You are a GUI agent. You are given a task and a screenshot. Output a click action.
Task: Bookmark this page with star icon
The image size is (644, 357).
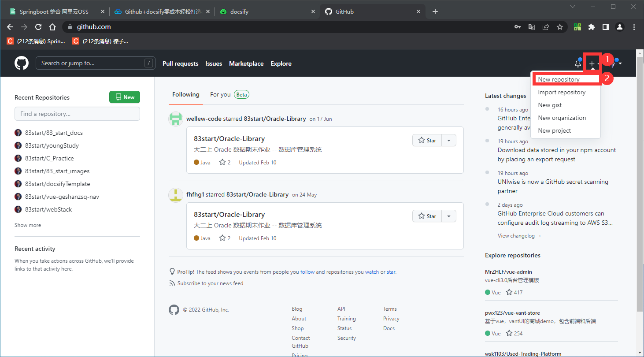[560, 27]
